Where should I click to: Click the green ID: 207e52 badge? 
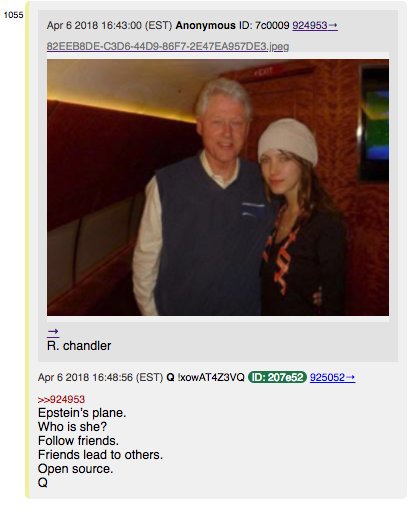point(277,377)
